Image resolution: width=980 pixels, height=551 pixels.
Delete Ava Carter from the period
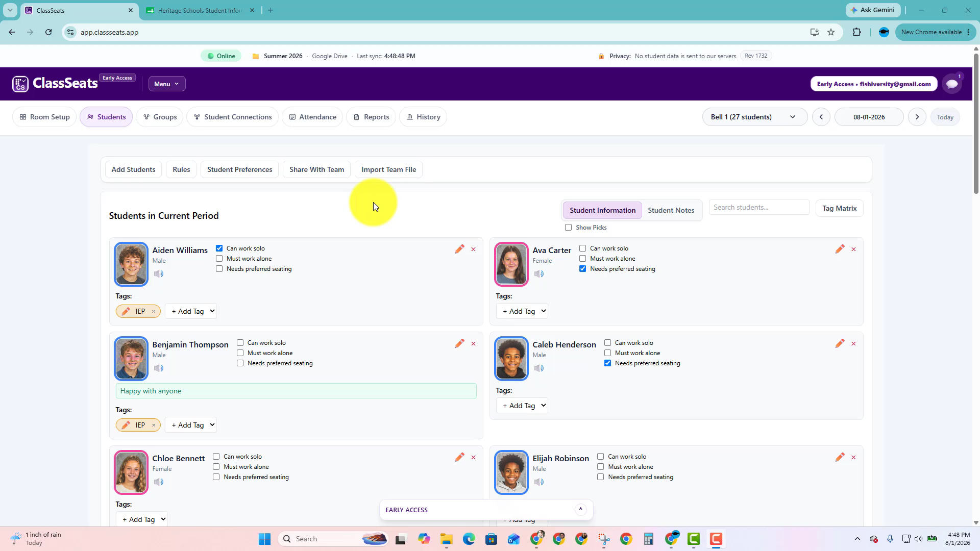(x=853, y=249)
